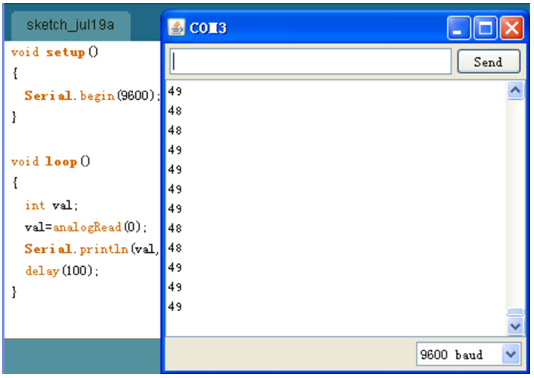Viewport: 534px width, 378px height.
Task: Minimize the COM3 serial monitor window
Action: click(x=459, y=28)
